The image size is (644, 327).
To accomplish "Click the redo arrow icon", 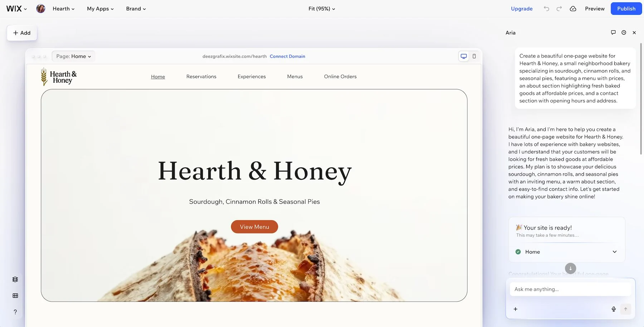I will click(559, 9).
